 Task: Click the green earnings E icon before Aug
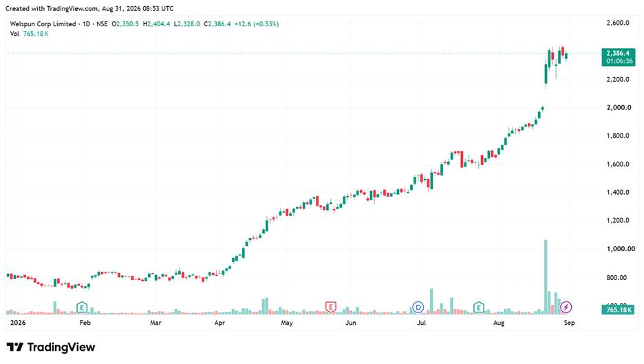(478, 307)
